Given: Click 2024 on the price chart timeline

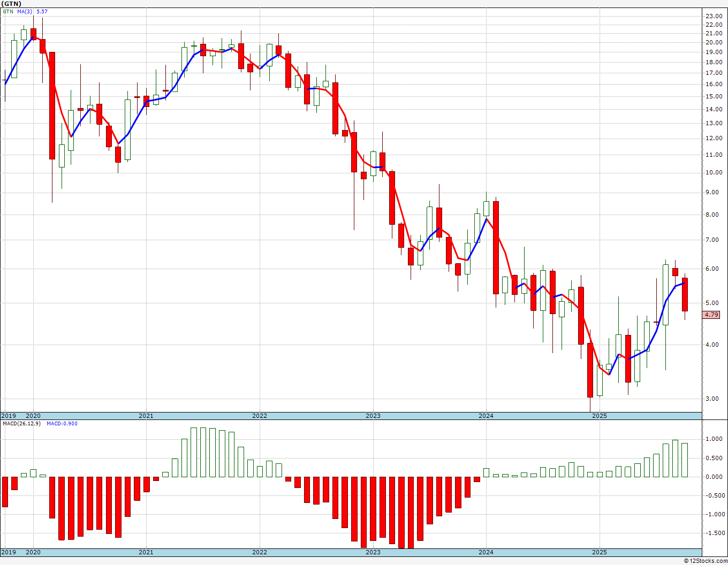Looking at the screenshot, I should (x=486, y=416).
